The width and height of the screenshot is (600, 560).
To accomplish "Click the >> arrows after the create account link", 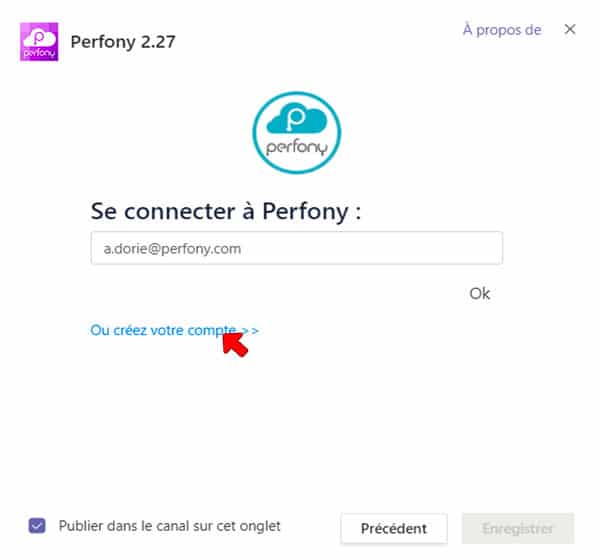I will click(251, 330).
